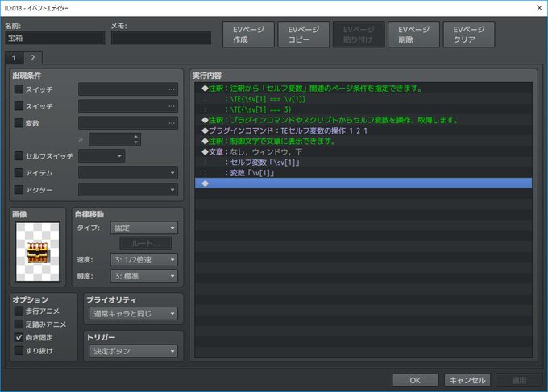The image size is (548, 392).
Task: Enable the 歩行アニメ option
Action: click(19, 311)
